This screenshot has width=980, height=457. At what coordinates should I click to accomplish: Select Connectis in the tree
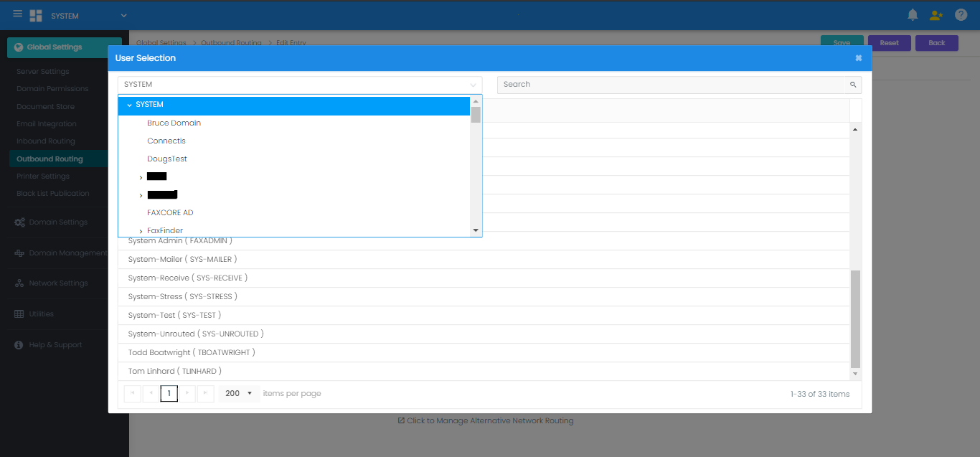(166, 141)
